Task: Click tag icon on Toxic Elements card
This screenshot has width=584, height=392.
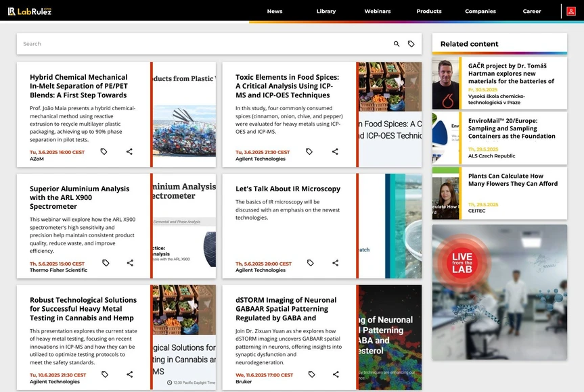Action: point(309,151)
